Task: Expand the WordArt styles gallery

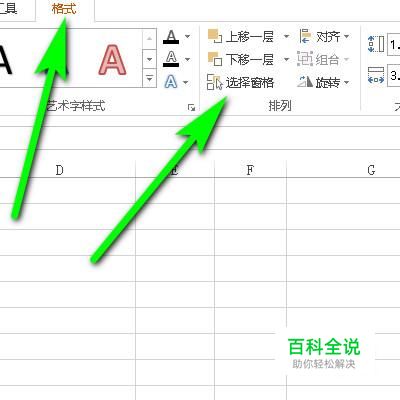Action: coord(149,79)
